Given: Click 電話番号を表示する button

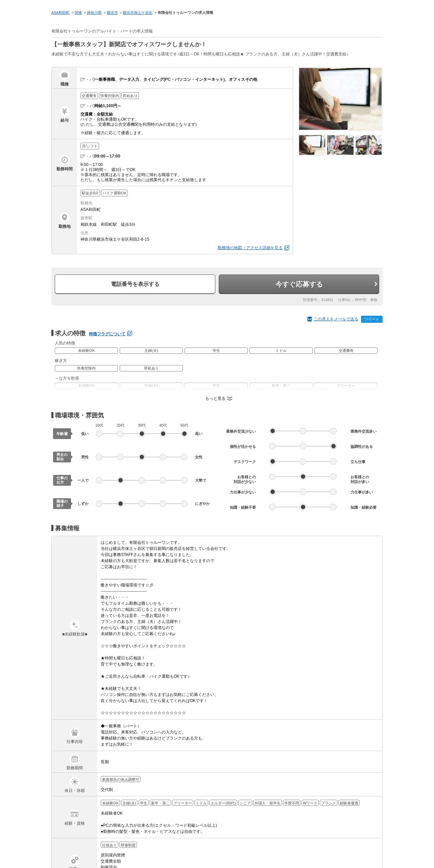Looking at the screenshot, I should pyautogui.click(x=135, y=284).
